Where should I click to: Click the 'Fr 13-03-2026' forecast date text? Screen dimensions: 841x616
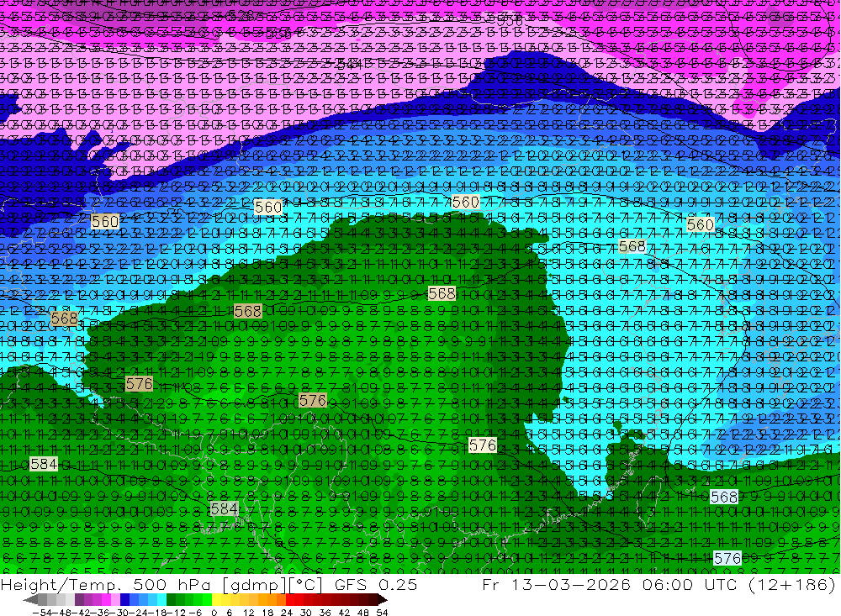pyautogui.click(x=556, y=585)
